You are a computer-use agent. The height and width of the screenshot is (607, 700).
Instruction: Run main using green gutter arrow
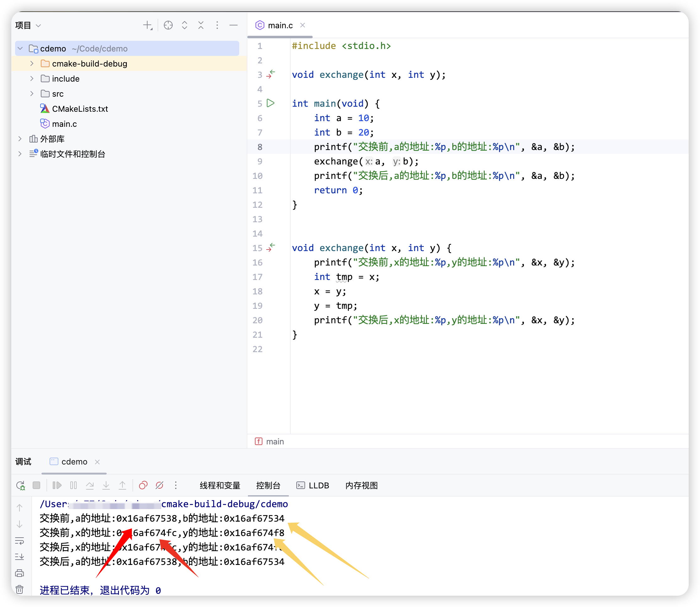(x=270, y=103)
